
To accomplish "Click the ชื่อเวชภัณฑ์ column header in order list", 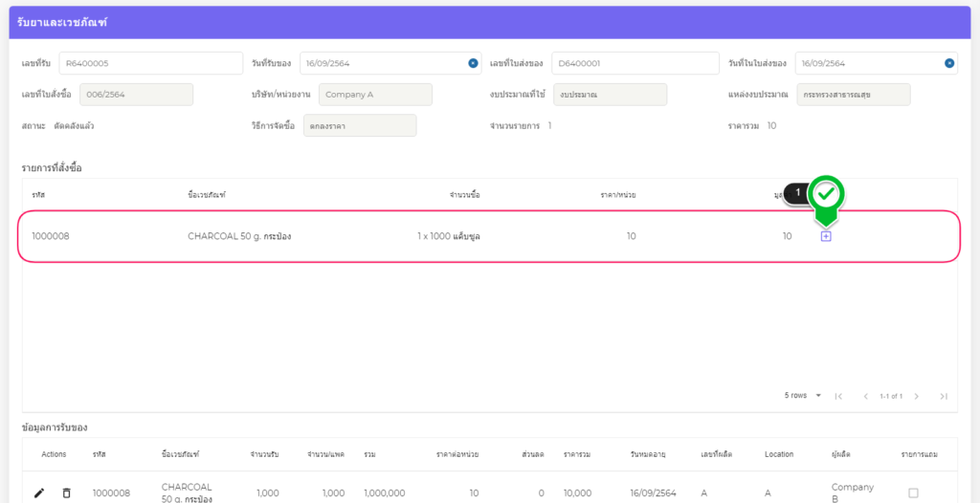I will [207, 195].
